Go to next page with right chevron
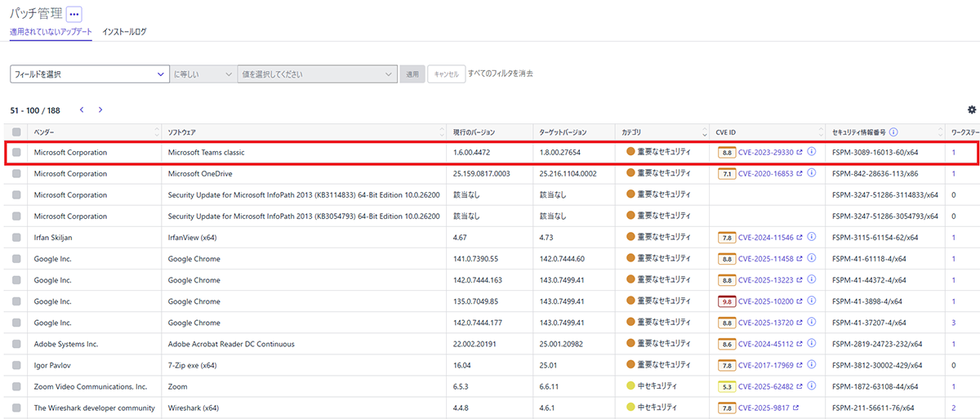The height and width of the screenshot is (419, 980). [x=100, y=109]
